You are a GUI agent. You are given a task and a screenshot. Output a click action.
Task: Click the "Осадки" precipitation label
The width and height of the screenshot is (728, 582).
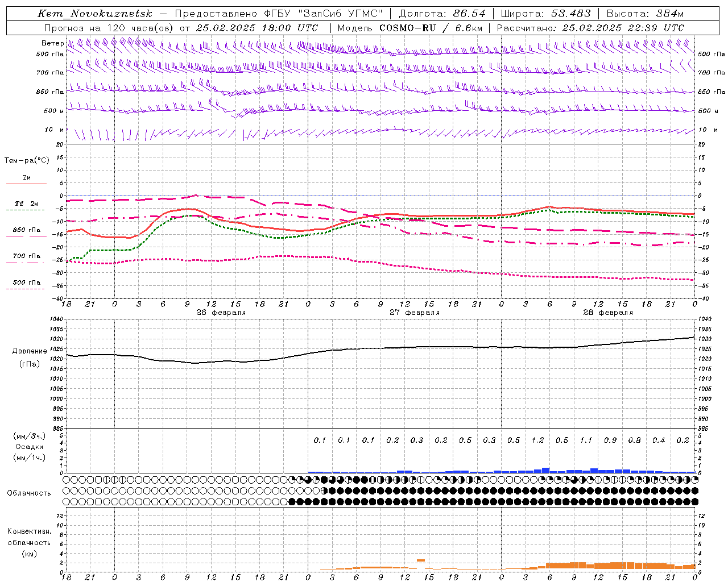click(x=30, y=447)
